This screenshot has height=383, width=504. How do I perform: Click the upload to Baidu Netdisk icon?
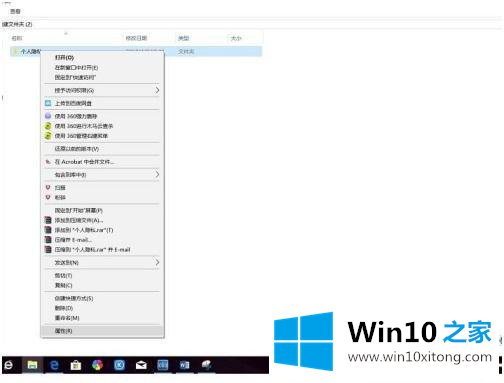coord(48,103)
